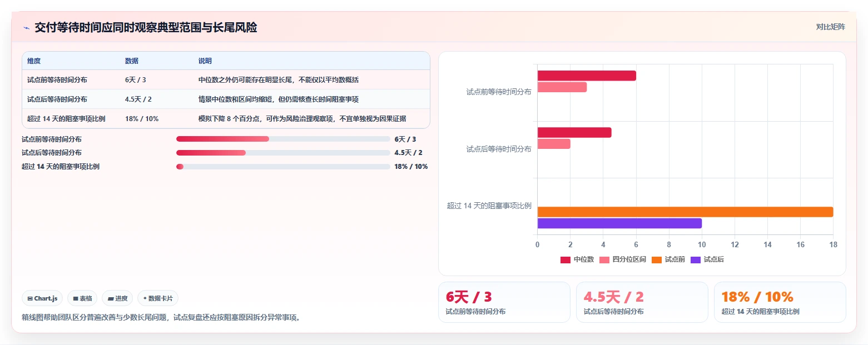This screenshot has width=868, height=345.
Task: Click chart axis label 试点后等待时间分布
Action: pyautogui.click(x=499, y=149)
